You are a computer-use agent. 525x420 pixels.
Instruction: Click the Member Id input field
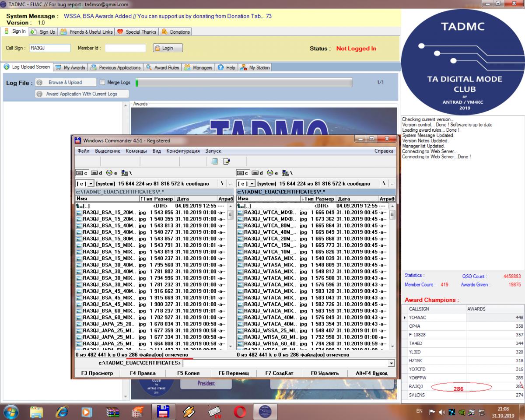(x=125, y=48)
